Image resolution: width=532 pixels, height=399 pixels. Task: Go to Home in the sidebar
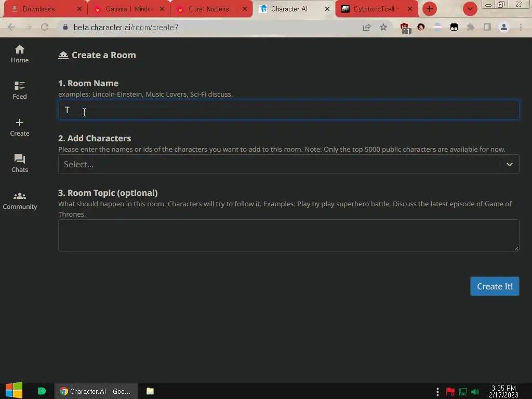click(20, 54)
